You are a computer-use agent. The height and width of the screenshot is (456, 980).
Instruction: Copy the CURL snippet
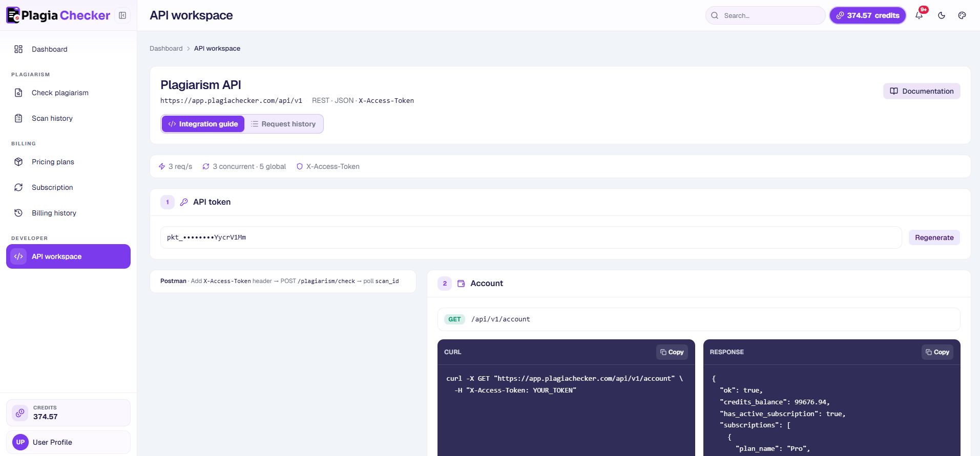pos(672,352)
